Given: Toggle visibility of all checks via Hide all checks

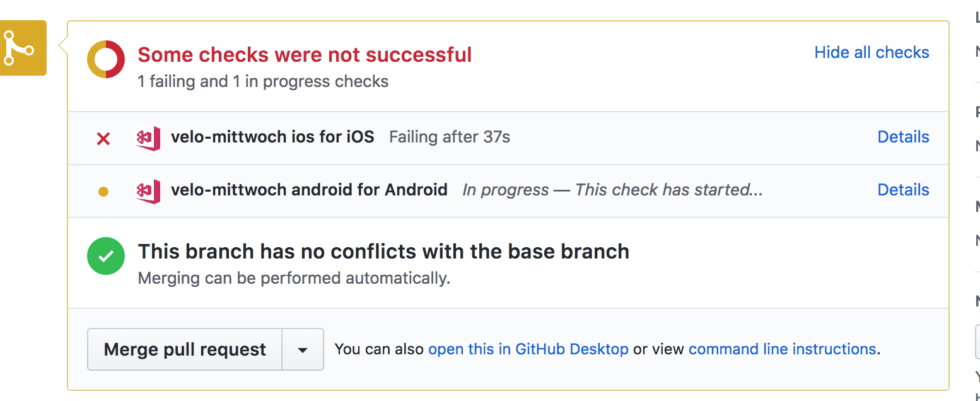Looking at the screenshot, I should (x=872, y=52).
